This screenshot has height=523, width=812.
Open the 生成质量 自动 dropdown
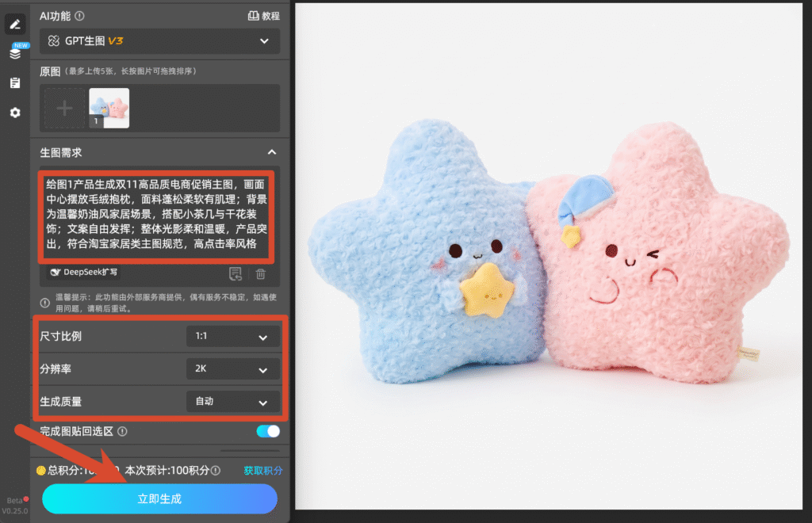(x=232, y=402)
